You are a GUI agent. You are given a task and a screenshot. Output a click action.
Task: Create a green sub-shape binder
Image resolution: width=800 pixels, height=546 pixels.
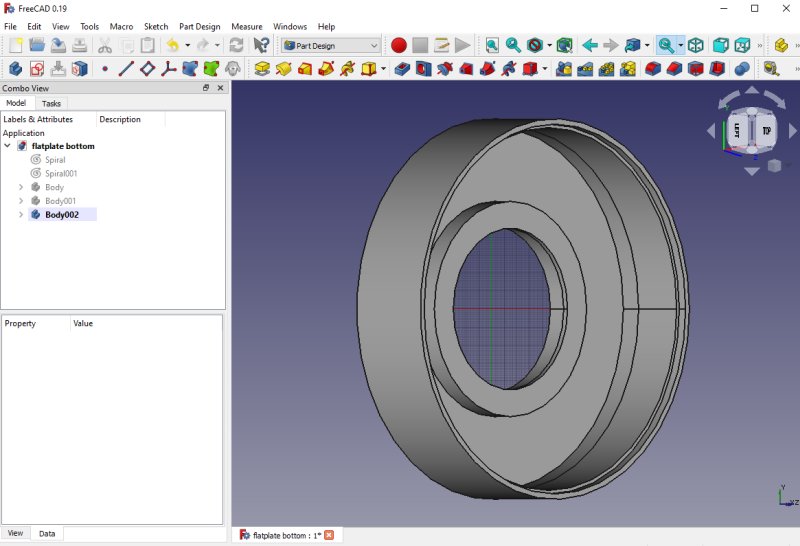(x=211, y=68)
